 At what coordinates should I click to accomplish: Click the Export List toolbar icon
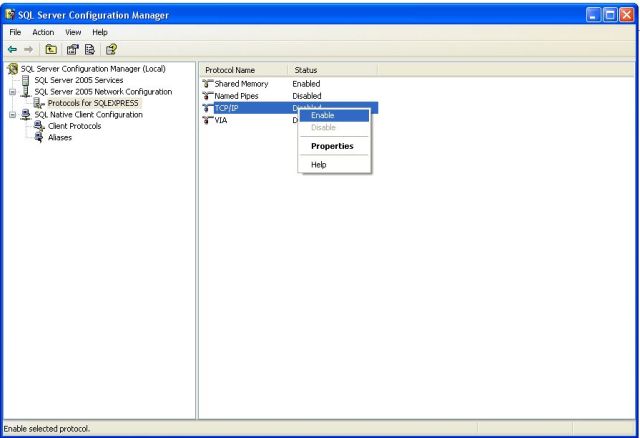tap(90, 49)
